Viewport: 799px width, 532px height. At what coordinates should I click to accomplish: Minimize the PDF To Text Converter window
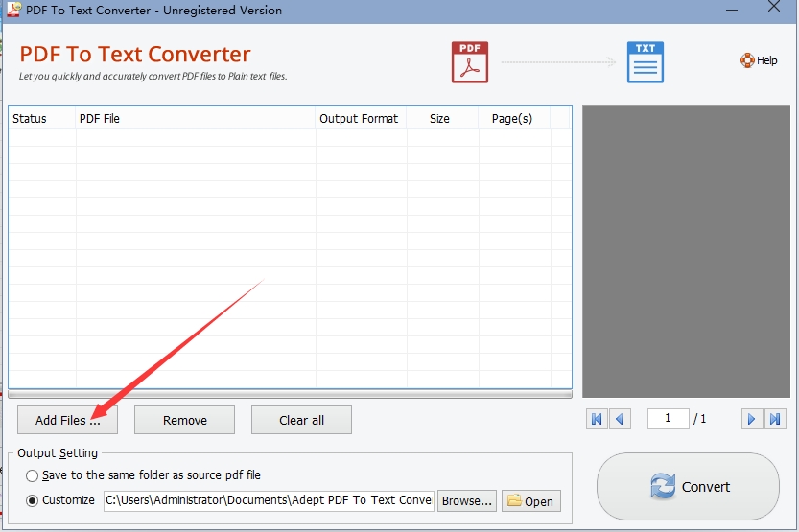(732, 10)
